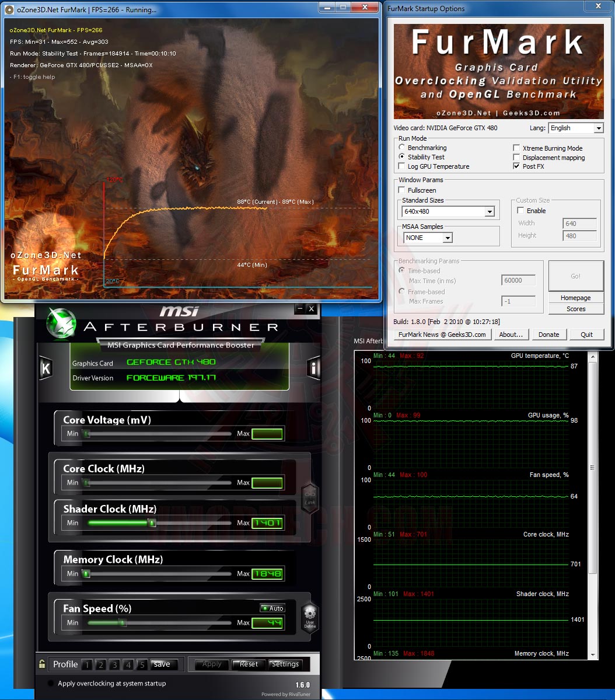Screen dimensions: 615x700
Task: Click the fan User Define gear icon
Action: coord(310,616)
